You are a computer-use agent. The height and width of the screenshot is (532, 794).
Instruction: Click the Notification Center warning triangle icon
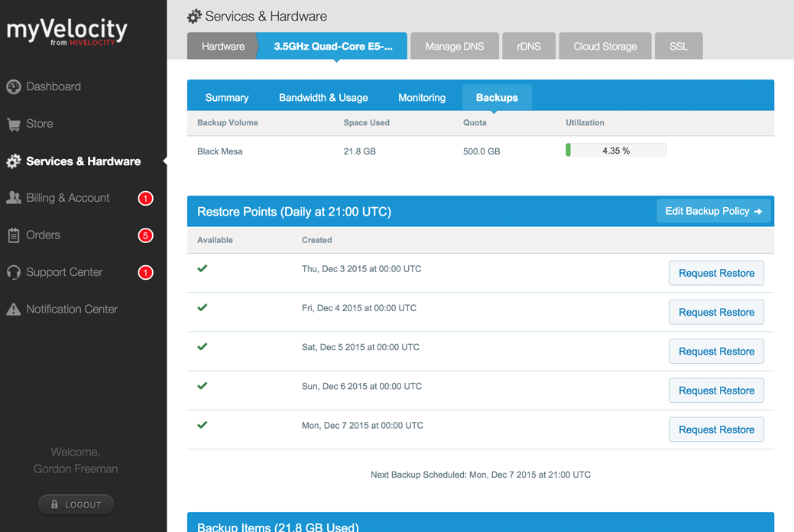tap(14, 309)
